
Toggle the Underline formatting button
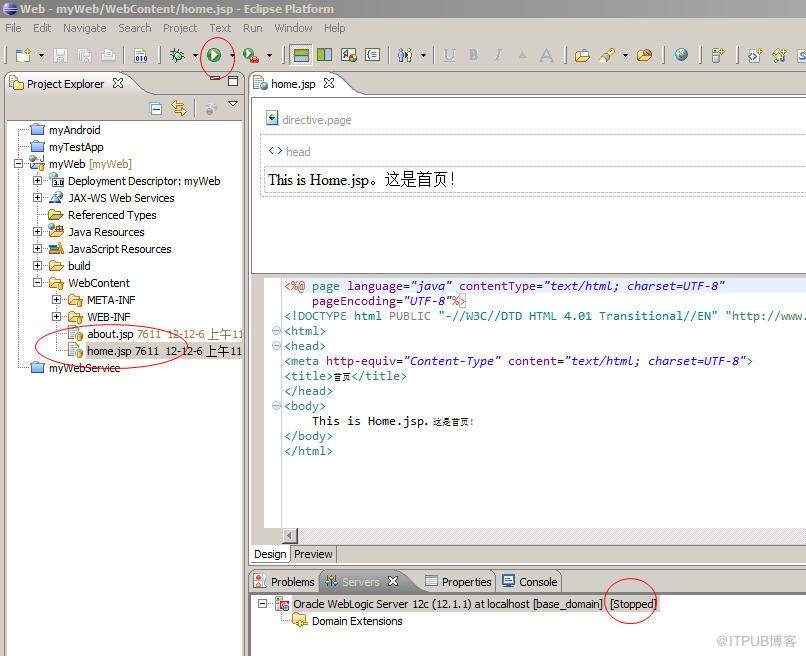(449, 55)
